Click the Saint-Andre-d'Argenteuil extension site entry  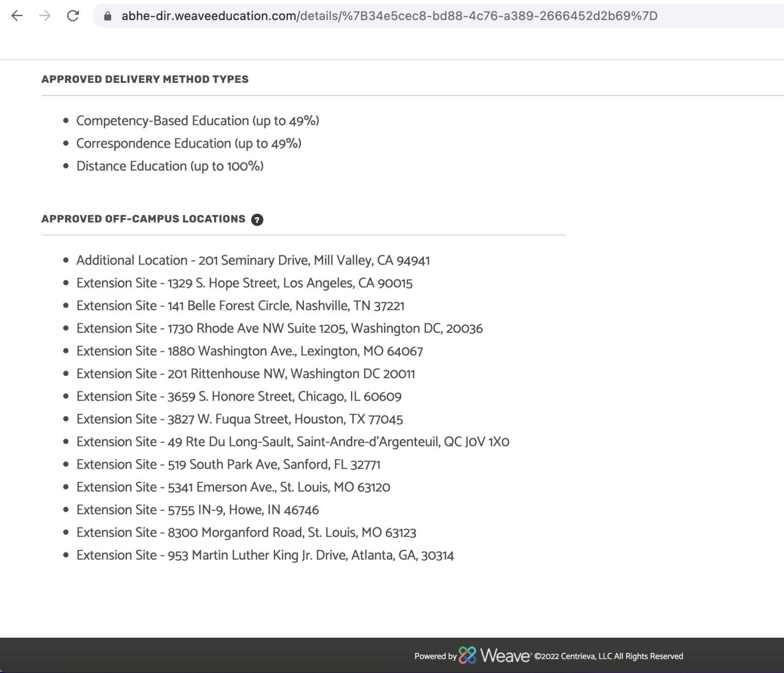[x=293, y=441]
